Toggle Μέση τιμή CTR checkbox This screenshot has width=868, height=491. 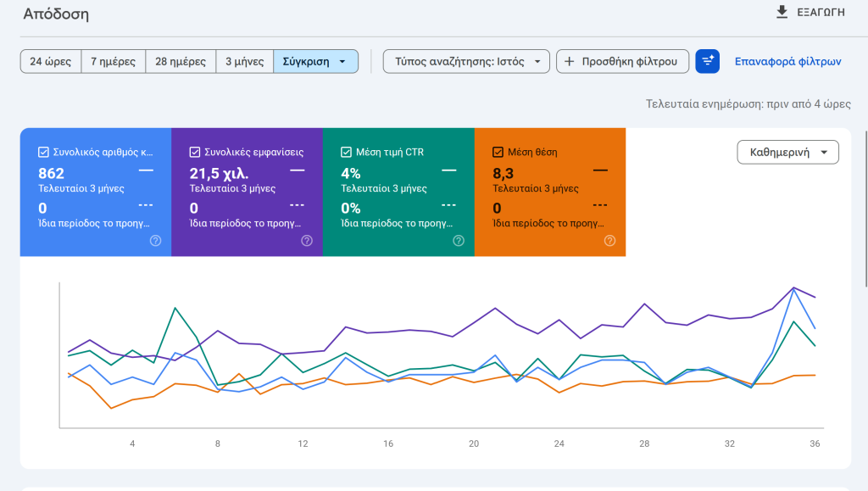(346, 153)
